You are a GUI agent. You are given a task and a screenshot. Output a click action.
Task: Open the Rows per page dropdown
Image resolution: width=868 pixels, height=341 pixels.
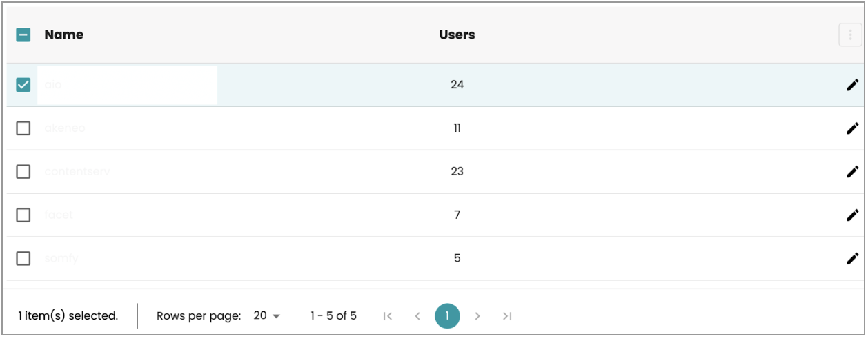(x=267, y=316)
